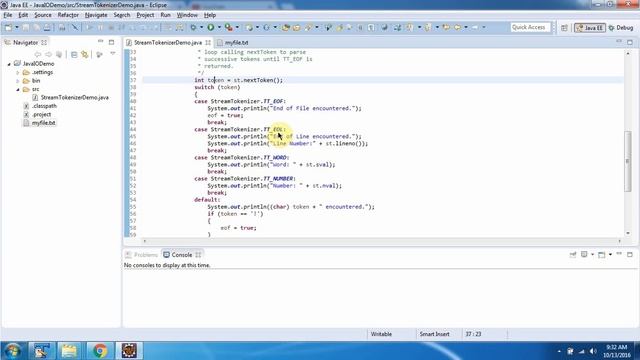
Task: Open the Project menu
Action: [145, 15]
